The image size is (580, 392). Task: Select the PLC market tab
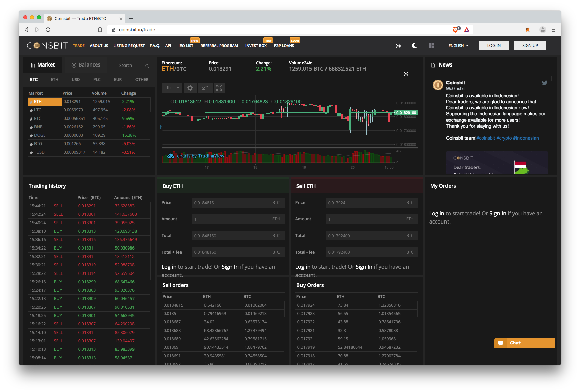97,80
